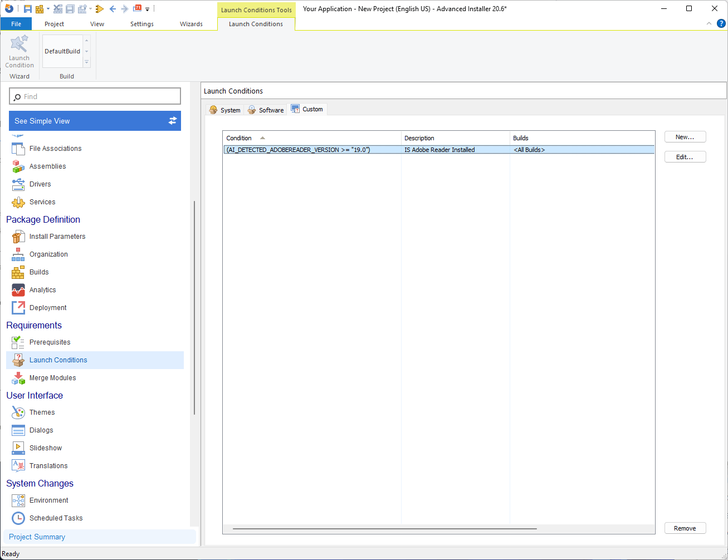The width and height of the screenshot is (728, 560).
Task: Click the Environment icon
Action: pos(18,500)
